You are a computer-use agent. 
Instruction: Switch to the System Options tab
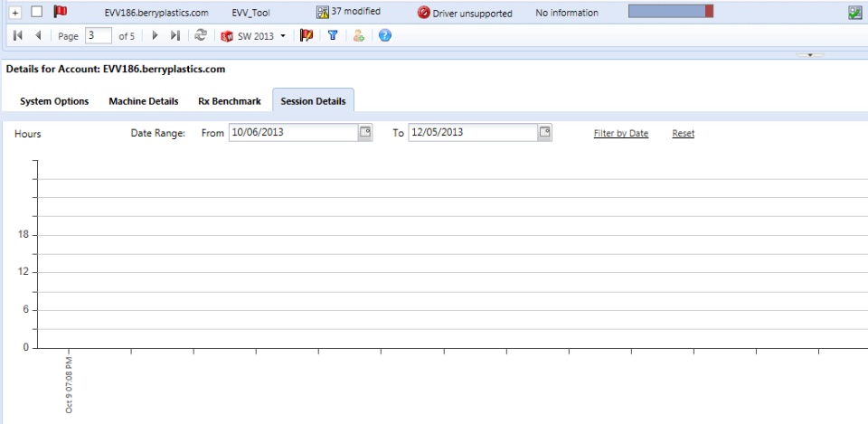point(54,101)
